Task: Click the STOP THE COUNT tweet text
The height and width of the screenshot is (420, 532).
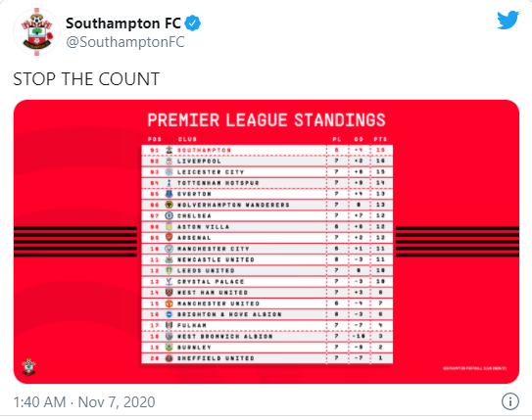Action: 86,79
